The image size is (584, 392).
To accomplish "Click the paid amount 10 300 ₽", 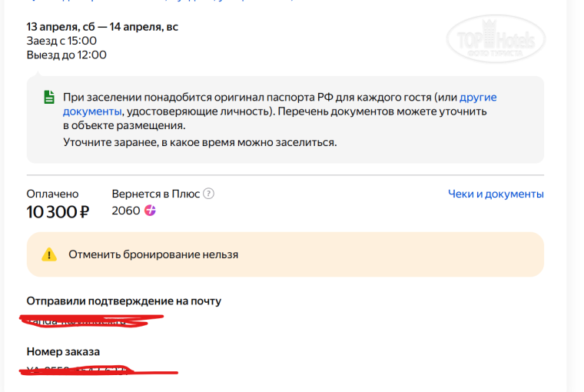I will [58, 212].
